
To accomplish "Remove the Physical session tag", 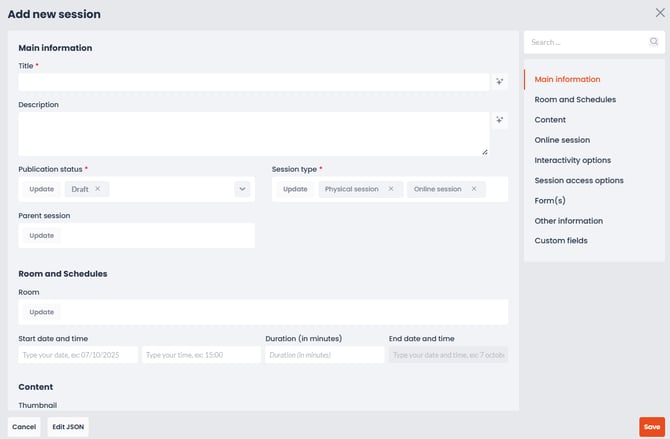I will coord(391,189).
